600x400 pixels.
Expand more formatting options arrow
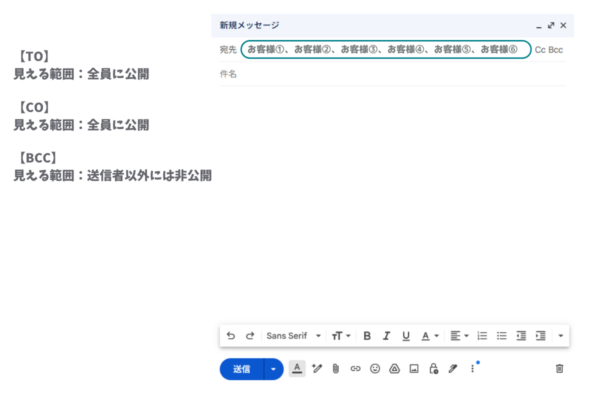click(x=561, y=336)
